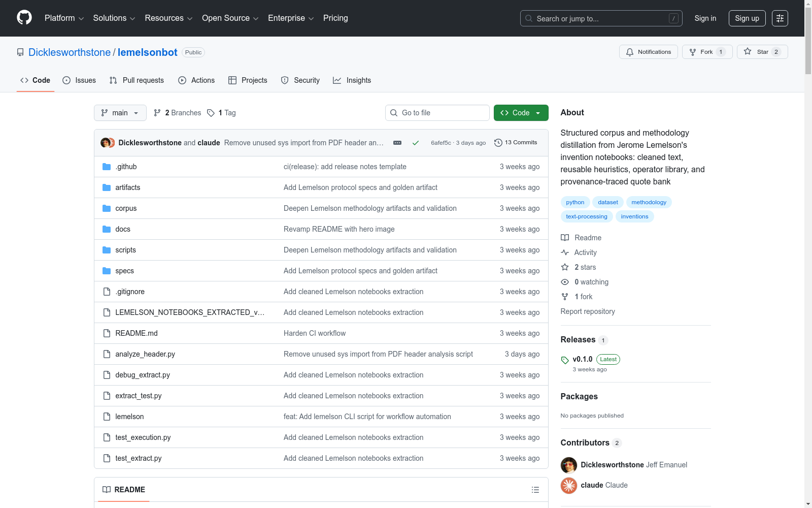View the 2 Branches list
This screenshot has width=812, height=508.
pos(178,113)
